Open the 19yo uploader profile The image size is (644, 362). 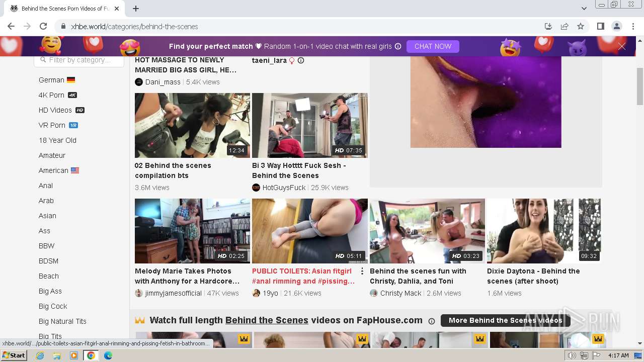pos(265,293)
